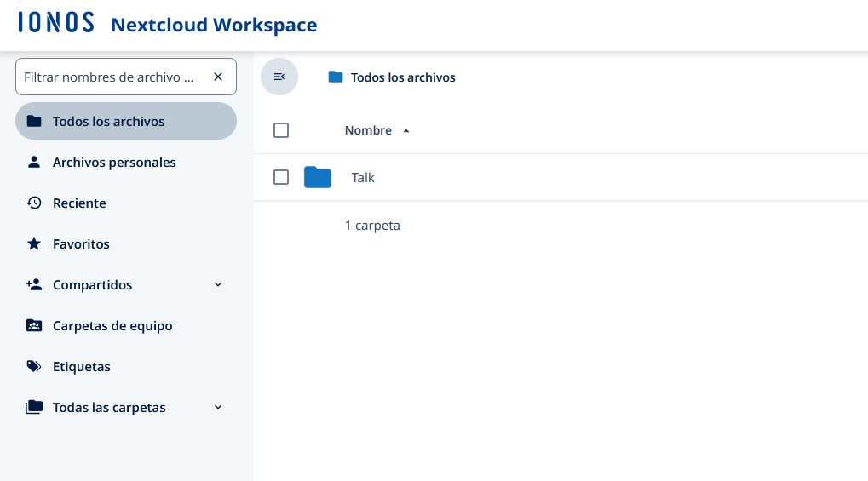Open Carpetas de equipo
The width and height of the screenshot is (868, 481).
[x=112, y=325]
